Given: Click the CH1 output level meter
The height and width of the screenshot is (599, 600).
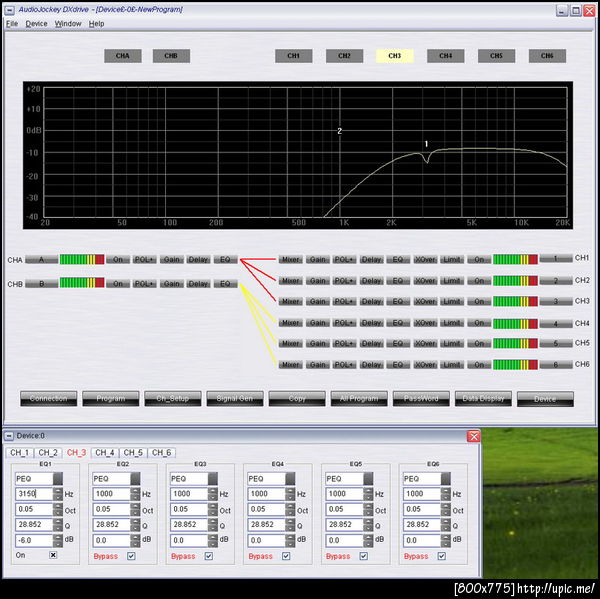Looking at the screenshot, I should coord(515,260).
